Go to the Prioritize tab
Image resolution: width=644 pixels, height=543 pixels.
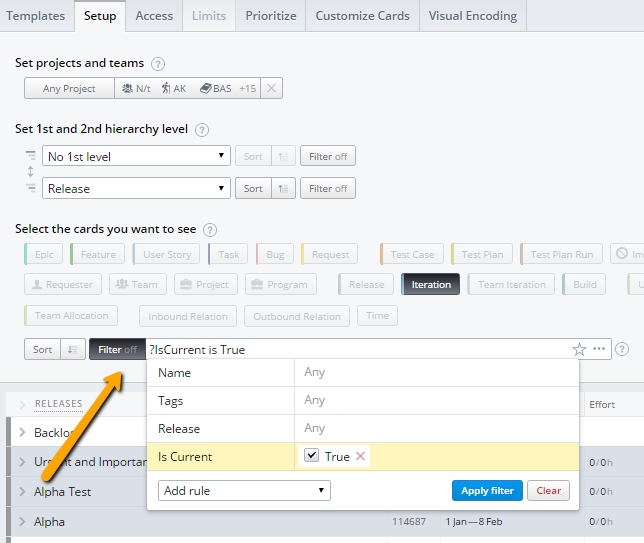point(271,16)
